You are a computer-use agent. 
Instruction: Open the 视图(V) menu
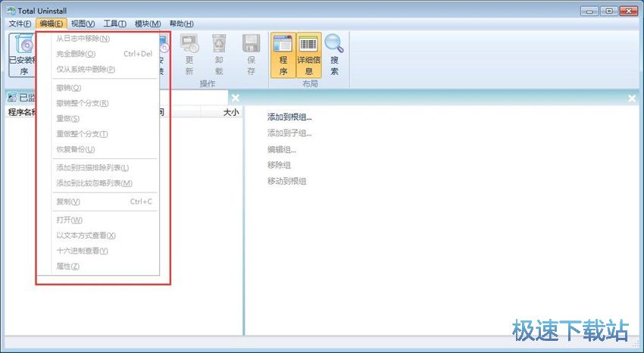[83, 23]
